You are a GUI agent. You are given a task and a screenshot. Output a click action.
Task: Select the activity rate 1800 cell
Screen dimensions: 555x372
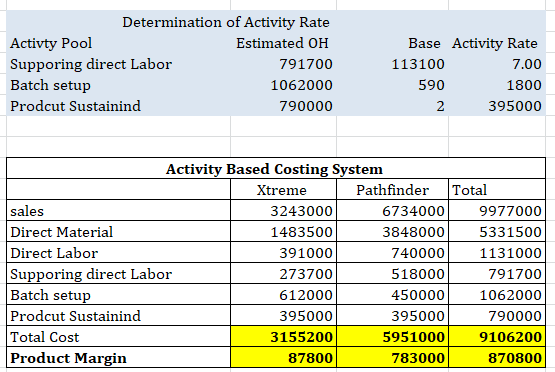(524, 85)
